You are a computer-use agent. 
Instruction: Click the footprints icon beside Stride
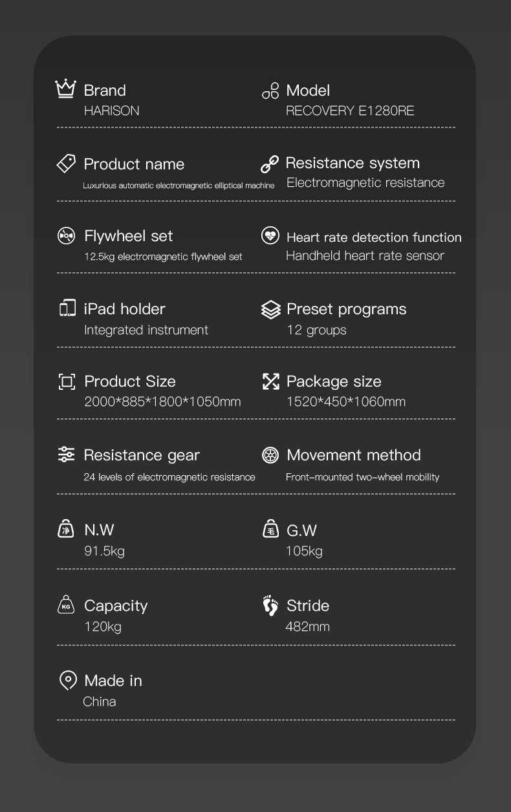pos(270,606)
